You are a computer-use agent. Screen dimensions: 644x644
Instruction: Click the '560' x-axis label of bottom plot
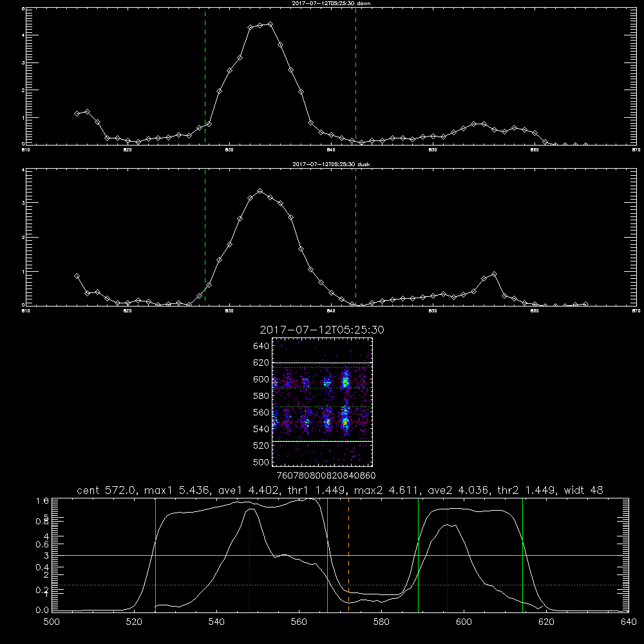(x=299, y=622)
